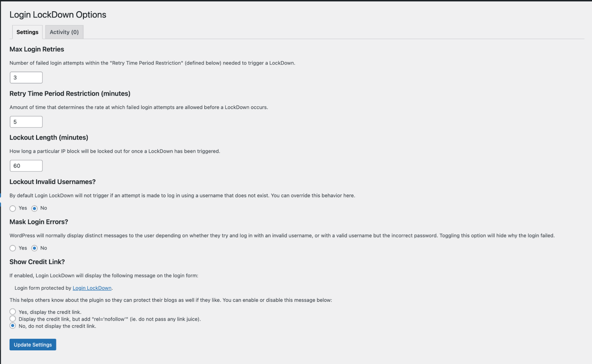Viewport: 592px width, 364px height.
Task: Select No radio for Lockout Invalid Usernames
Action: [x=34, y=208]
